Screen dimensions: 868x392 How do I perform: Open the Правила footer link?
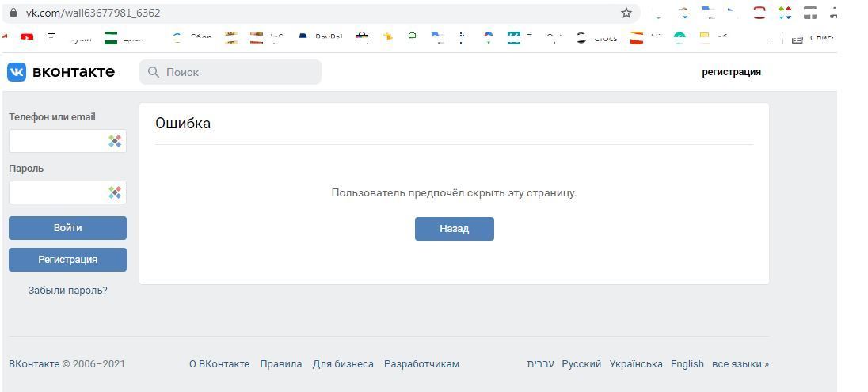(x=280, y=364)
